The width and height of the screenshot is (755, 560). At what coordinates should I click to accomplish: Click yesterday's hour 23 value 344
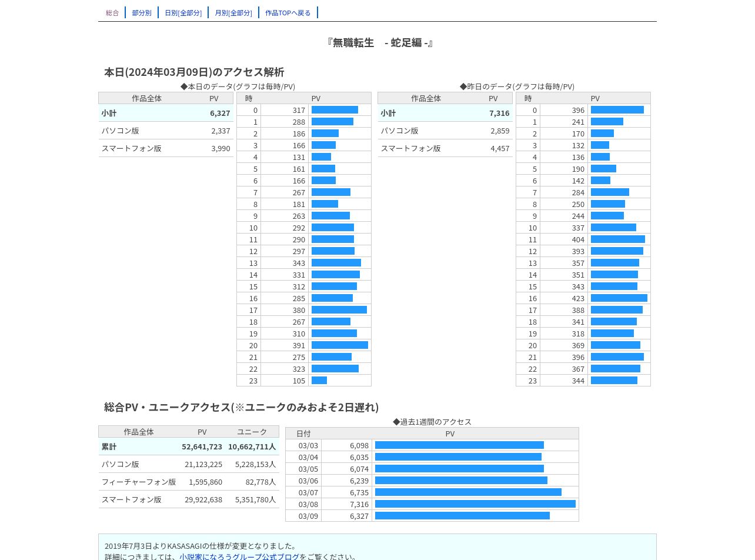tap(578, 381)
